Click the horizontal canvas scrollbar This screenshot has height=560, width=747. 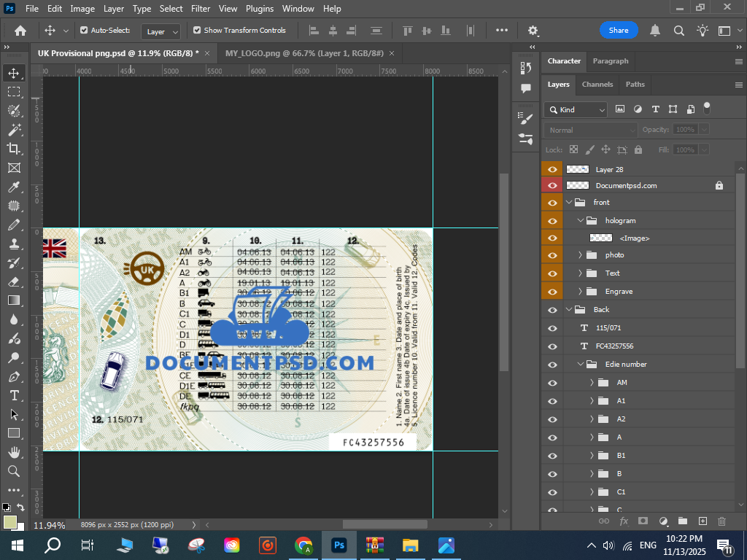pos(384,524)
